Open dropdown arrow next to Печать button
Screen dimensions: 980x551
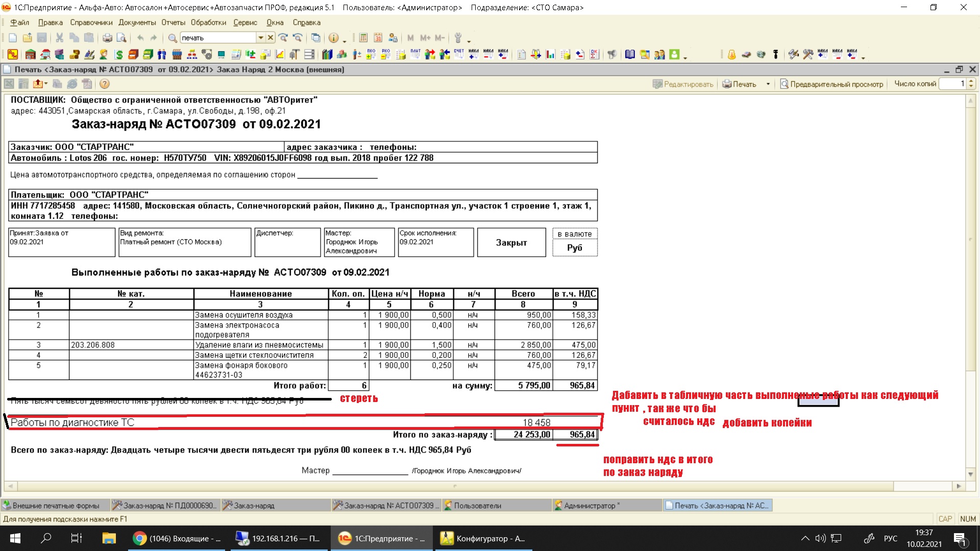pos(768,84)
